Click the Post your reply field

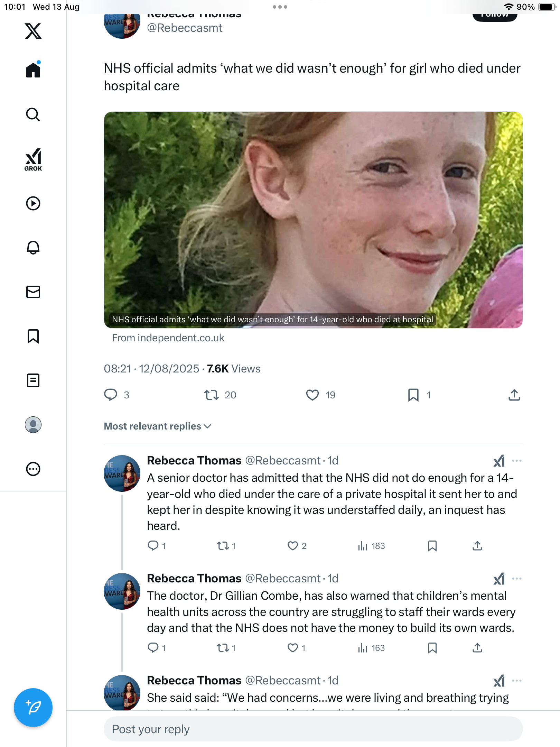pos(313,729)
